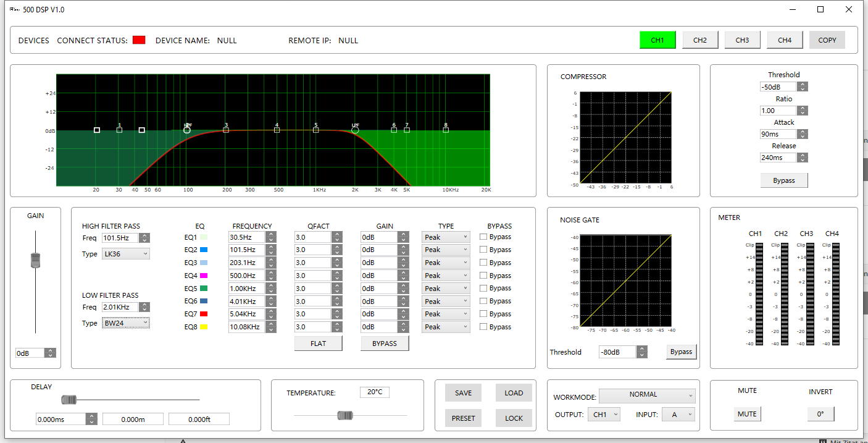
Task: Click the FLAT button under the EQ table
Action: click(x=319, y=344)
